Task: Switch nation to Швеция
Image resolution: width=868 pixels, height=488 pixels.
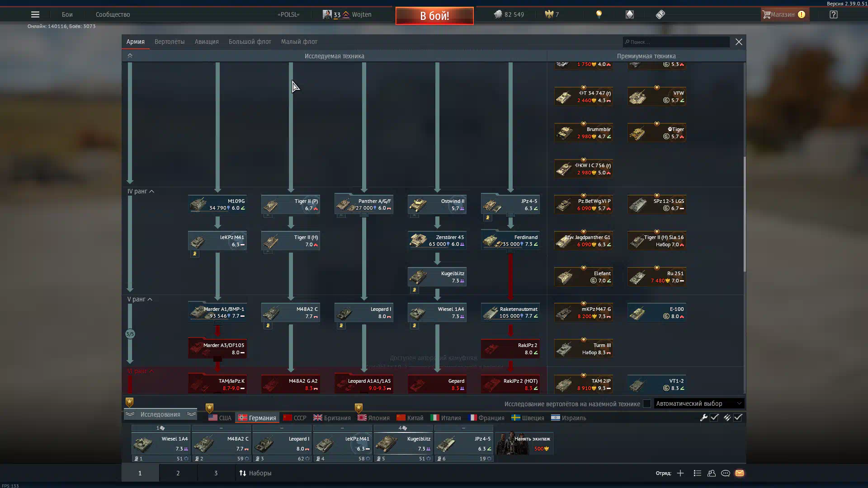Action: tap(528, 418)
